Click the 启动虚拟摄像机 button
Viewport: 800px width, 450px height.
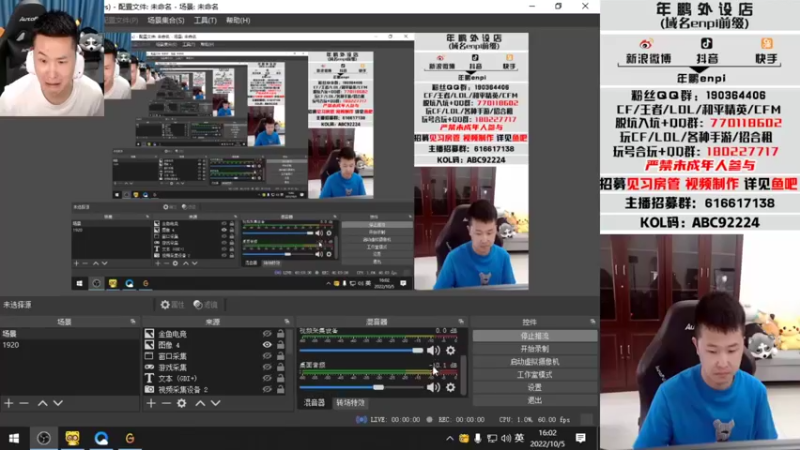point(535,362)
